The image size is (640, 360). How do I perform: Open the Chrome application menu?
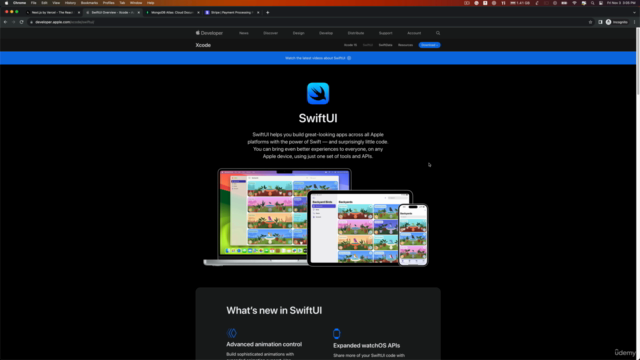click(19, 3)
